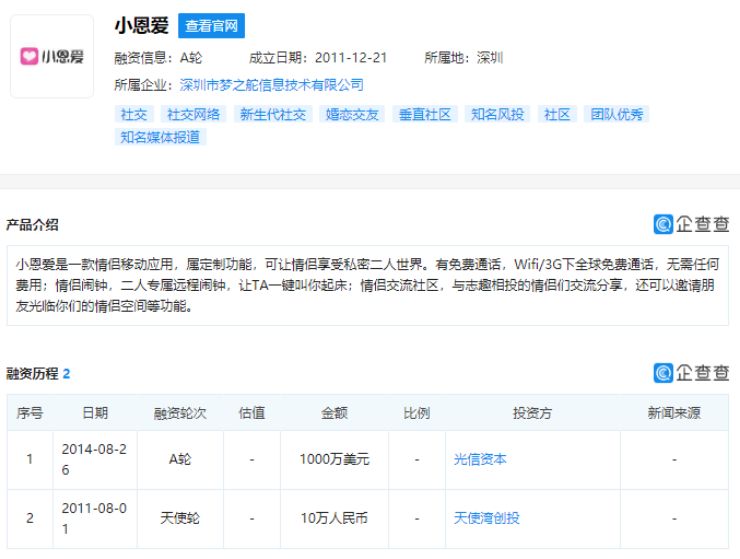This screenshot has height=559, width=740.
Task: Select the 知名风投 tag
Action: pyautogui.click(x=497, y=114)
